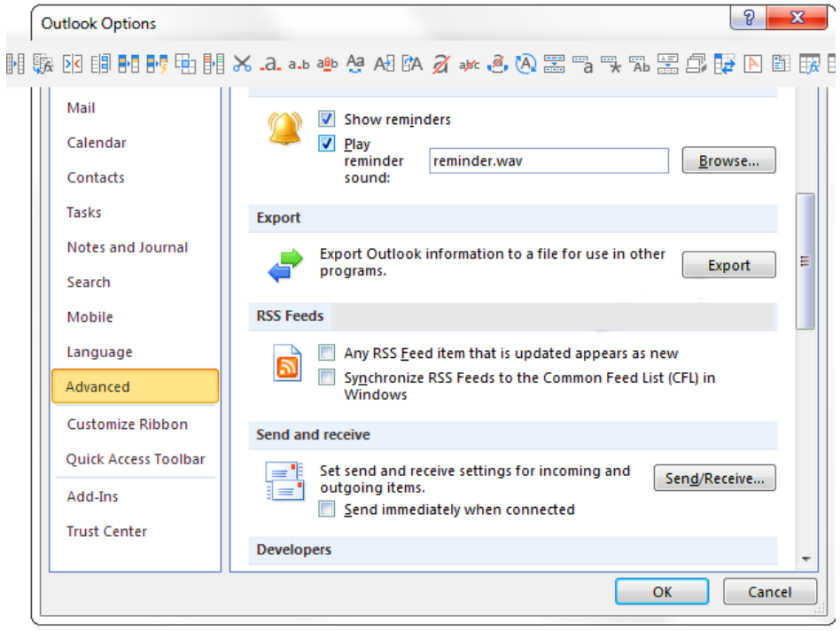Click the columns icon with lightning bolt
Screen dimensions: 840x631
click(x=157, y=64)
